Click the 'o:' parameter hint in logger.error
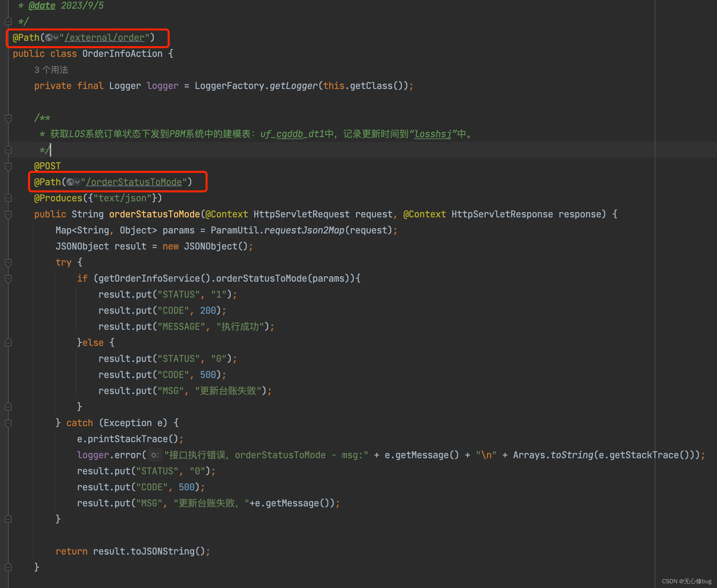This screenshot has height=588, width=717. pos(155,455)
